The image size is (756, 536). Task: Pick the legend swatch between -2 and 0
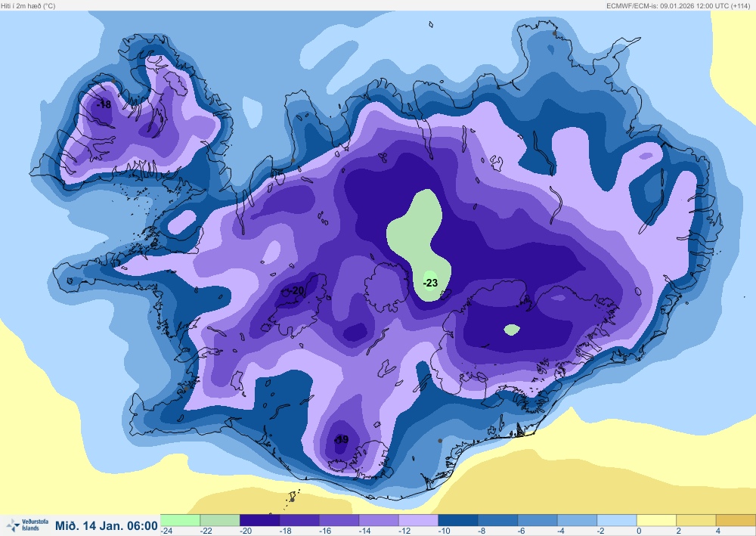pyautogui.click(x=617, y=520)
